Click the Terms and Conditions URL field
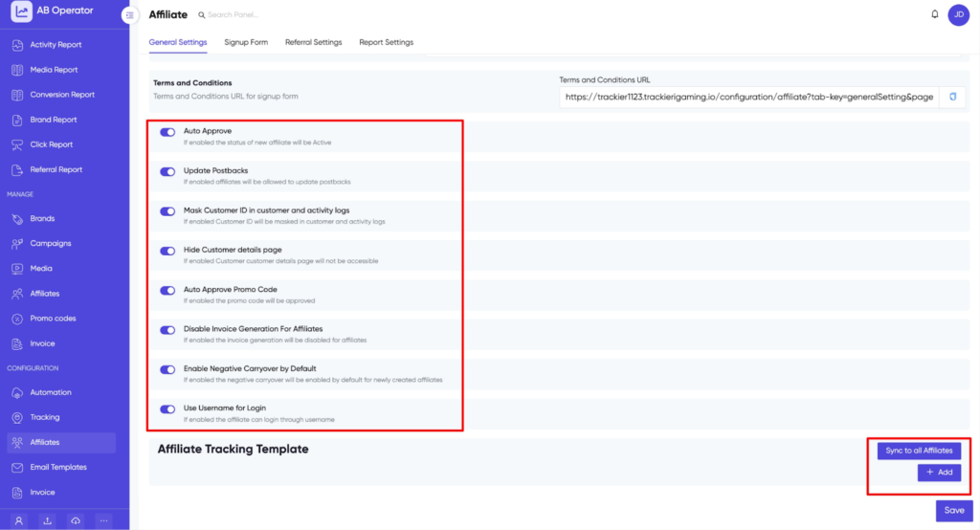980x530 pixels. pyautogui.click(x=748, y=97)
